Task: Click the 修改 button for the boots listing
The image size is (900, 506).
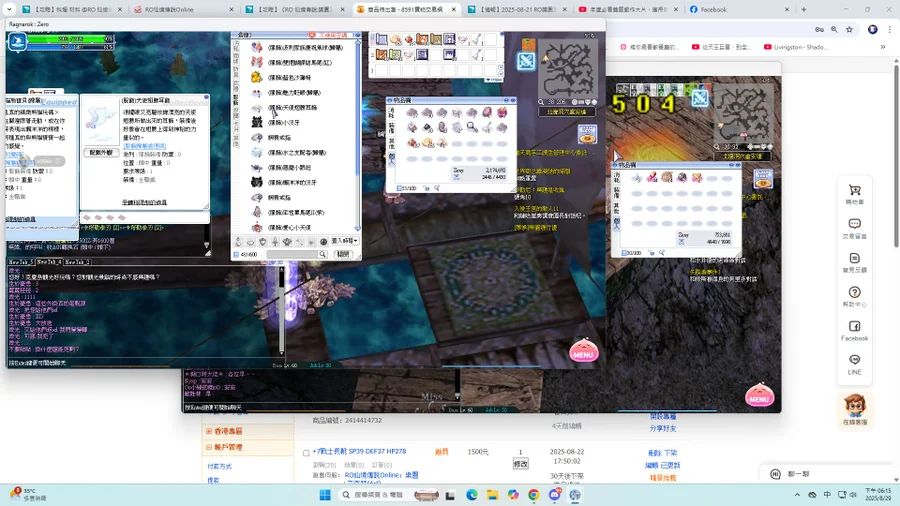Action: (521, 464)
